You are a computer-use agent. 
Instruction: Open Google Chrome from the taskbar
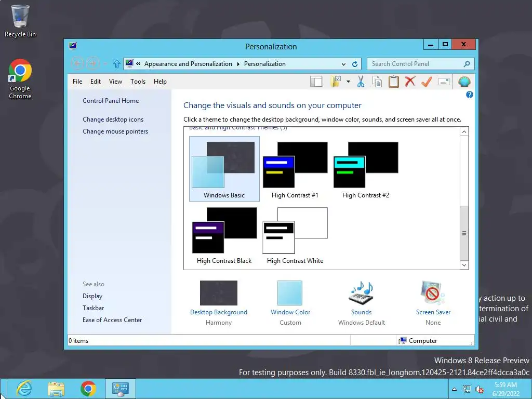point(88,389)
